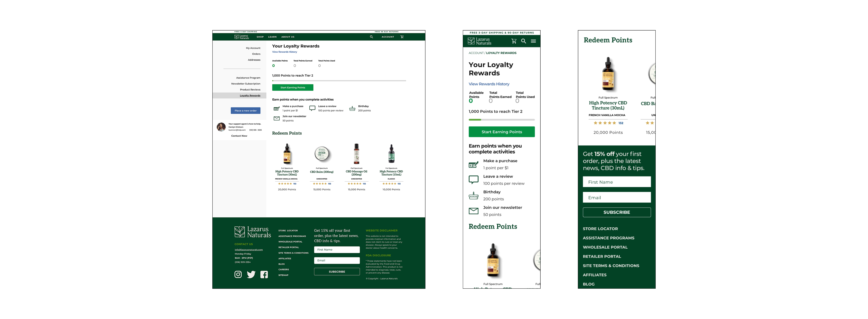Tap ASSISTANCE PROGRAMS in mobile footer
868x319 pixels.
point(609,238)
